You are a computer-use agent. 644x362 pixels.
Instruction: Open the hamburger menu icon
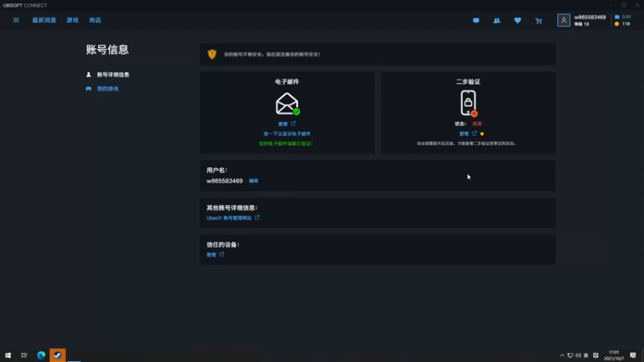point(16,20)
